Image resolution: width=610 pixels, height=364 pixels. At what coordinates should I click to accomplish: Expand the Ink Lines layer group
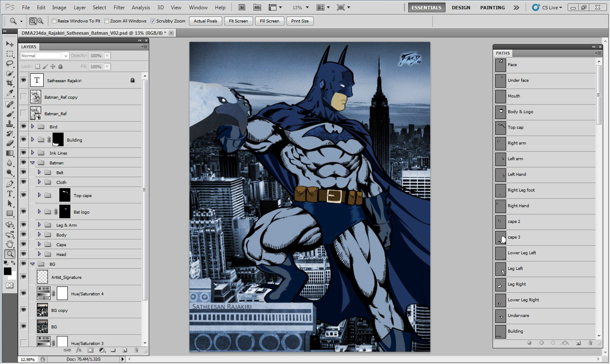[33, 153]
